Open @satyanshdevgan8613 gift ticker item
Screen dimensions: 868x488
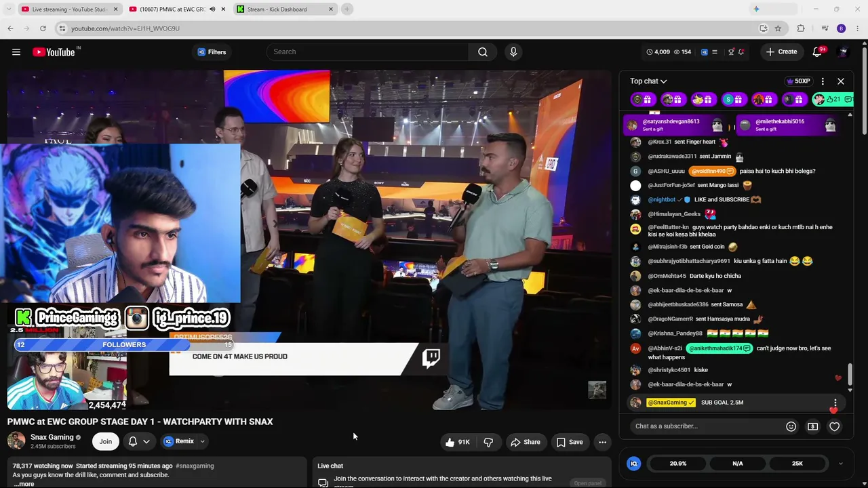point(677,125)
